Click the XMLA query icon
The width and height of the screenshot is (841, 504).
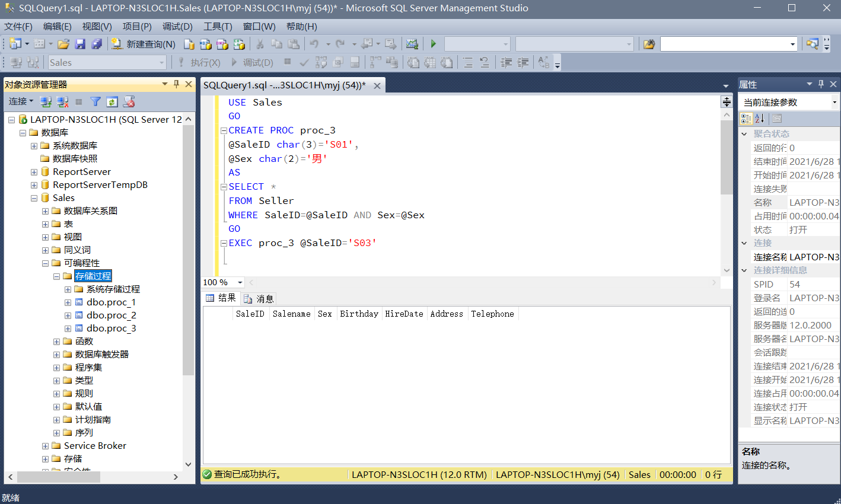(239, 44)
